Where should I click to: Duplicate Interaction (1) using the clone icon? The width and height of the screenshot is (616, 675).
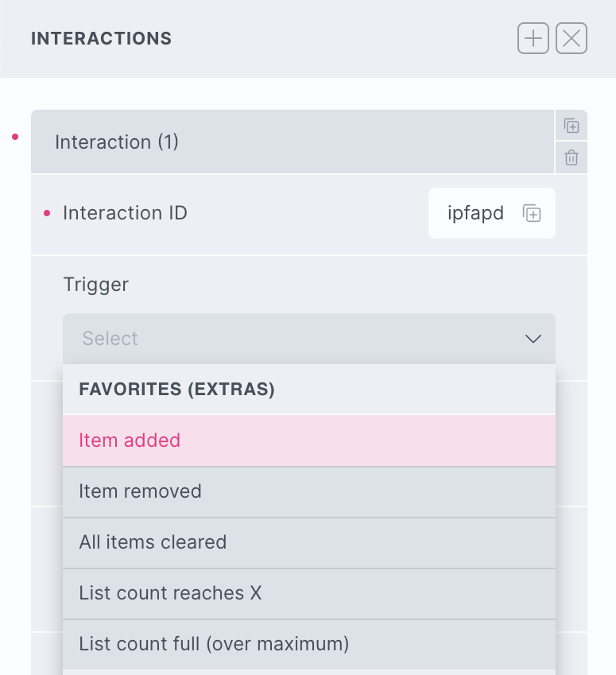[x=571, y=126]
